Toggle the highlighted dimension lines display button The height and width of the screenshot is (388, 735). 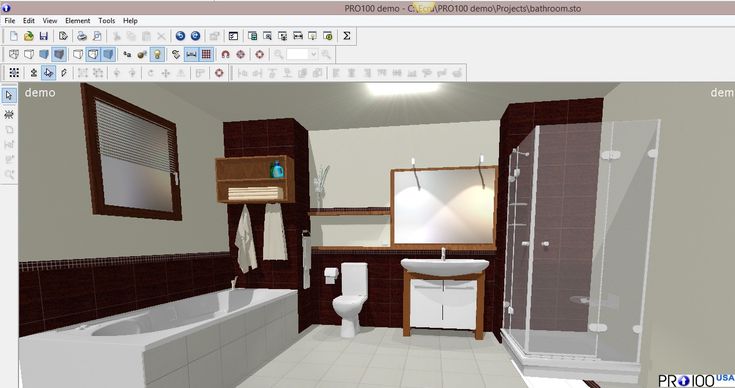pos(191,54)
